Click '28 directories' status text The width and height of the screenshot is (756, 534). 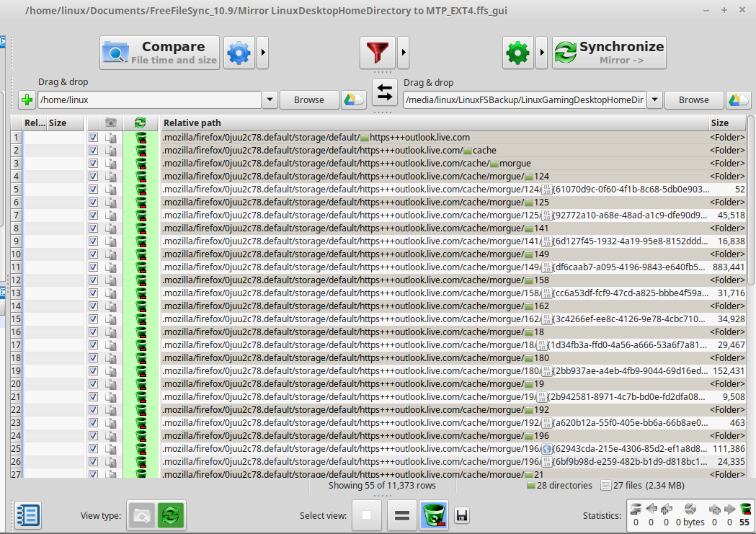pos(564,485)
